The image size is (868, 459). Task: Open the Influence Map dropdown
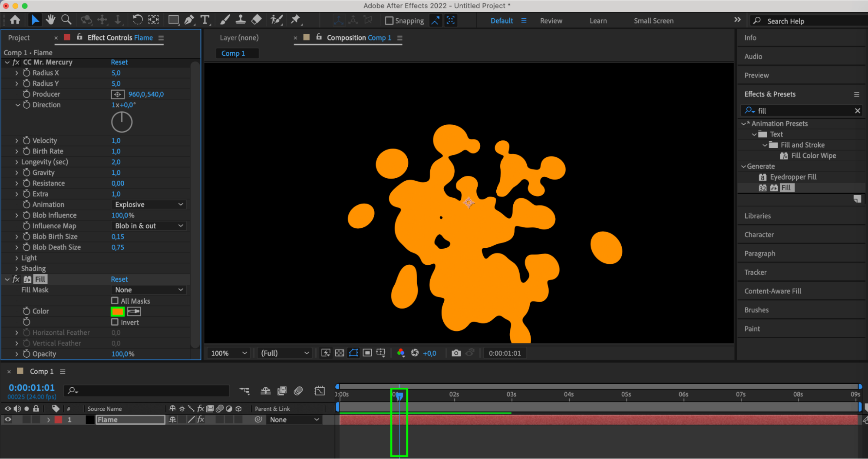(149, 226)
